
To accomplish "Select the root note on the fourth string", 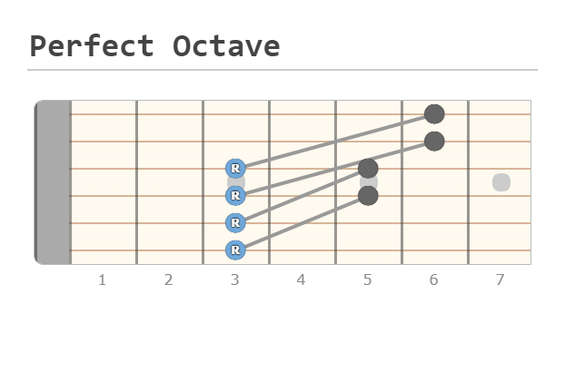I will (x=235, y=195).
